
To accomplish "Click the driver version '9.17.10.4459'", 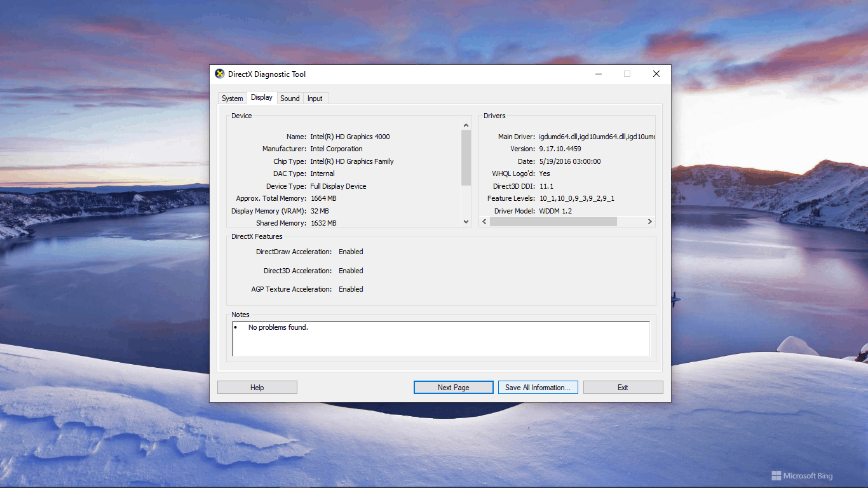I will [560, 149].
